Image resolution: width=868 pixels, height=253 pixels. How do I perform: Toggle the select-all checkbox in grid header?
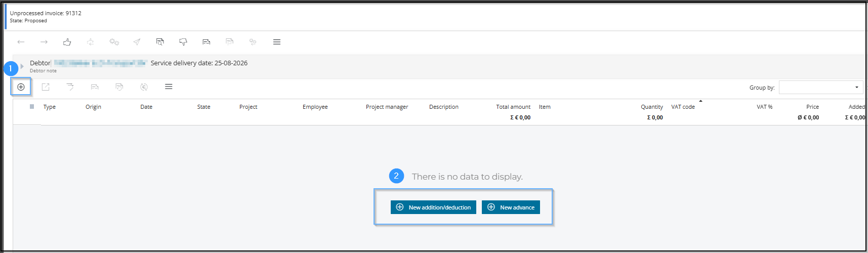pos(32,106)
